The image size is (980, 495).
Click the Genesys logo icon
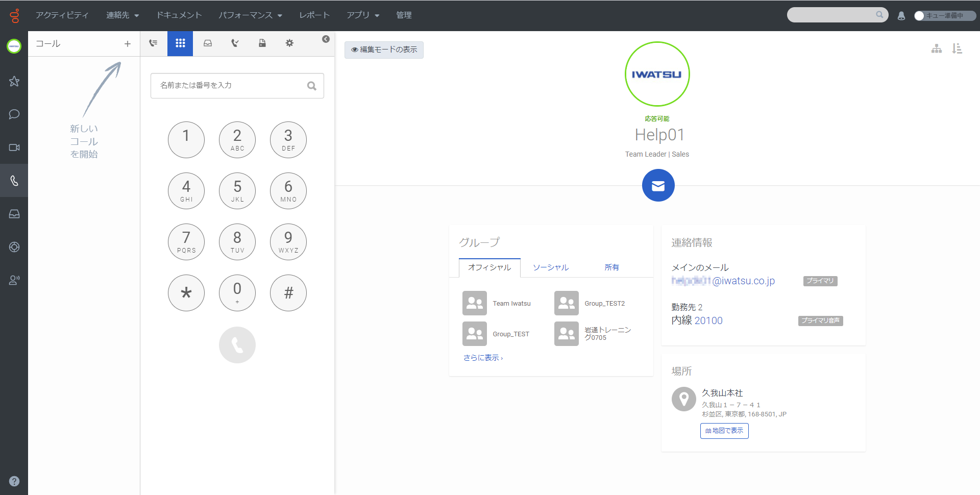coord(14,15)
